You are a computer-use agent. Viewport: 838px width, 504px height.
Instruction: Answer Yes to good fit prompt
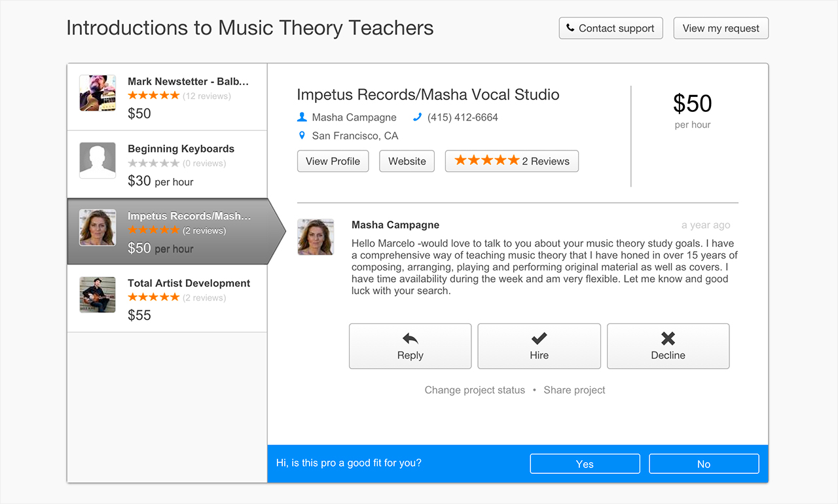point(585,464)
